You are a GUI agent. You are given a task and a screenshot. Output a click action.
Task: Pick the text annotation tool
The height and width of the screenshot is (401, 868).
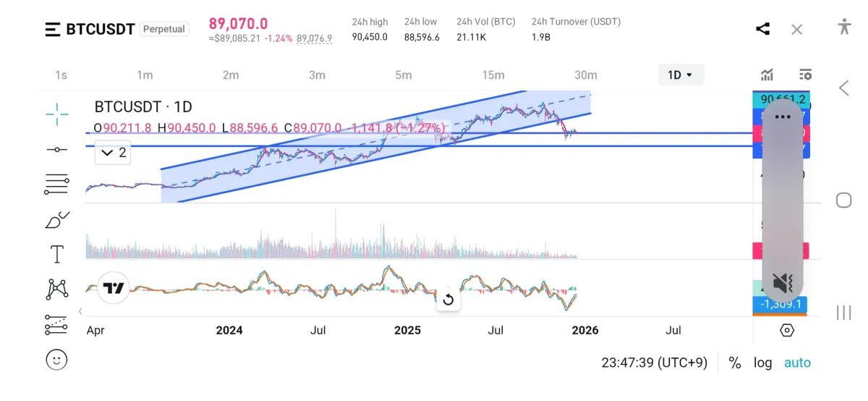tap(56, 254)
